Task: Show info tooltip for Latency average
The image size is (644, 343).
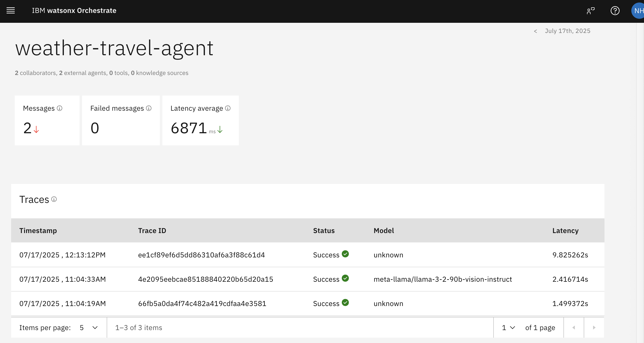Action: (228, 108)
